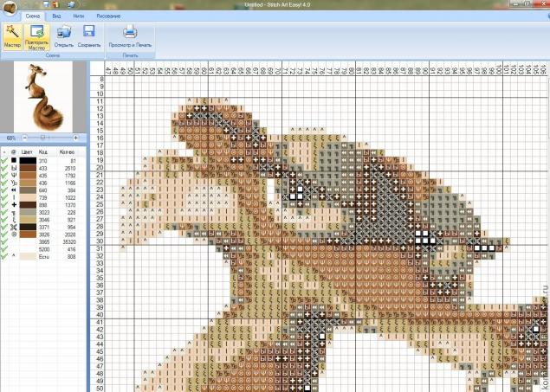Click thread code 3023 in list
This screenshot has width=550, height=392.
point(44,212)
